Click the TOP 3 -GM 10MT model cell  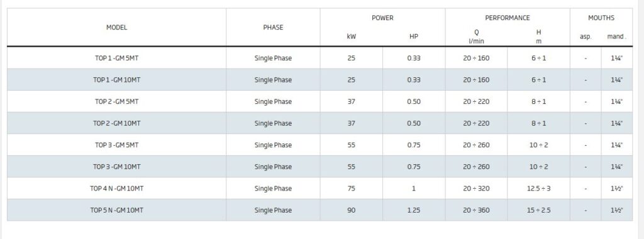116,167
